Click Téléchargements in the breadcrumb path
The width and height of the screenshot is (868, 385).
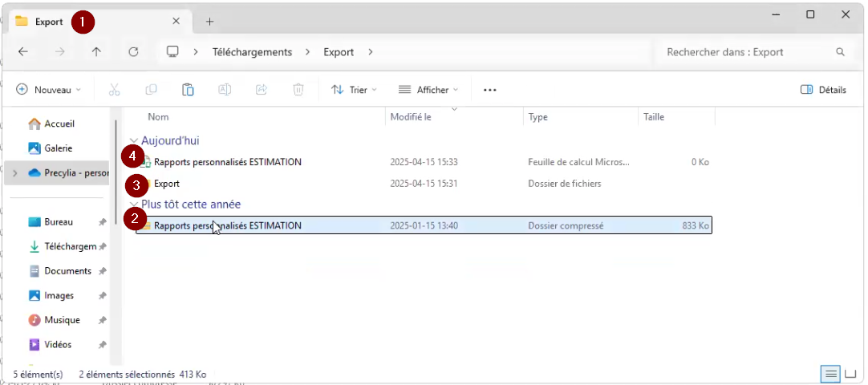(x=252, y=52)
